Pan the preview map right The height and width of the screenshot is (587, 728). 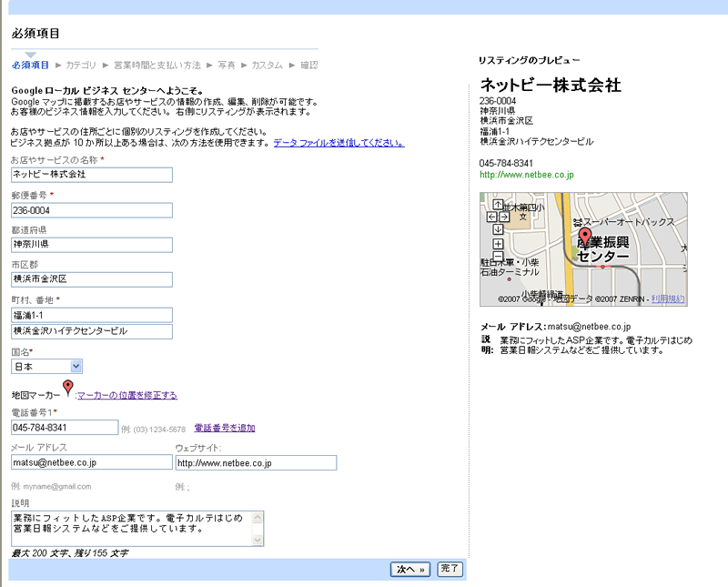tap(504, 217)
